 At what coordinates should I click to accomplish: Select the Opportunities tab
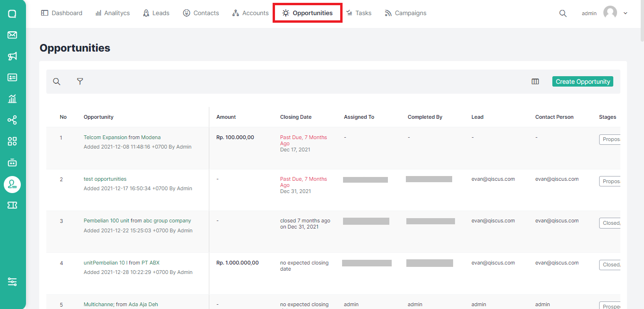[308, 13]
